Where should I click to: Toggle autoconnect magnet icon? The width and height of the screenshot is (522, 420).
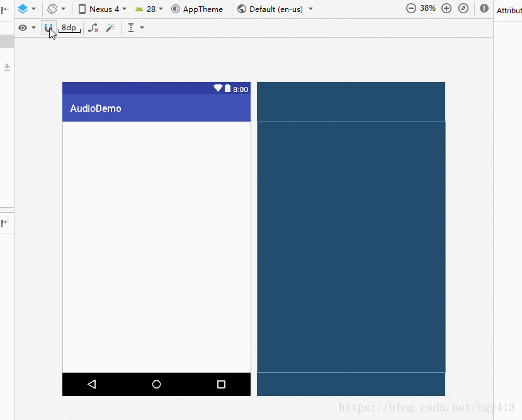coord(48,28)
